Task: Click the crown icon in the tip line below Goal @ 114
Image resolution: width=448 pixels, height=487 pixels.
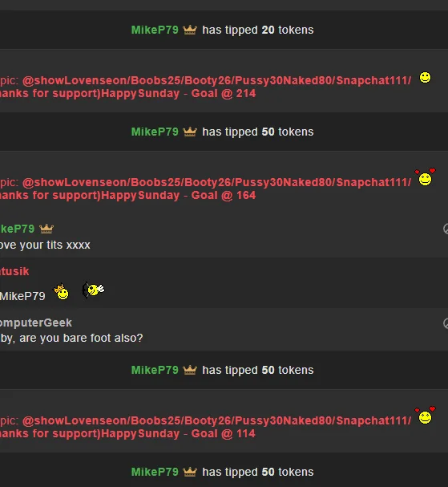Action: click(190, 472)
